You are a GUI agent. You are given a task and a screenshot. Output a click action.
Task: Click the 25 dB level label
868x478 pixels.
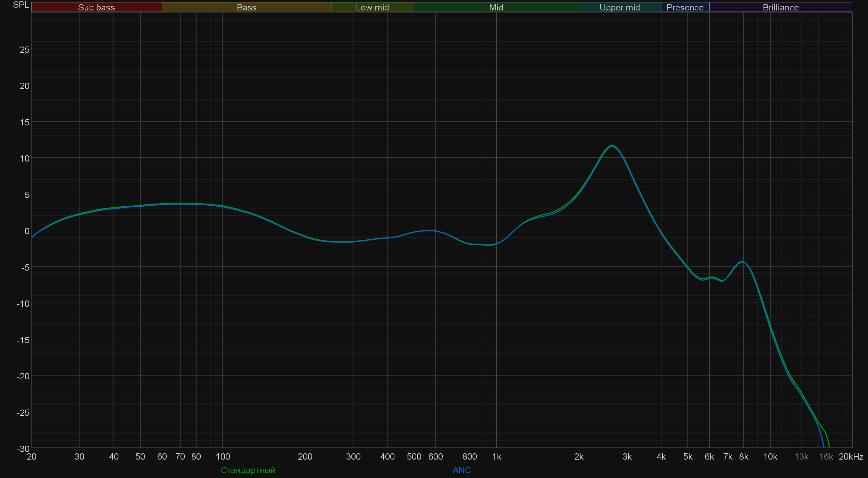click(x=24, y=50)
